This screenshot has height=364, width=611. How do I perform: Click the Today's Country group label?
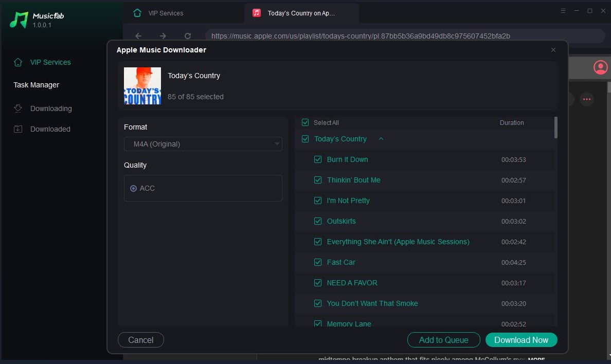tap(340, 139)
